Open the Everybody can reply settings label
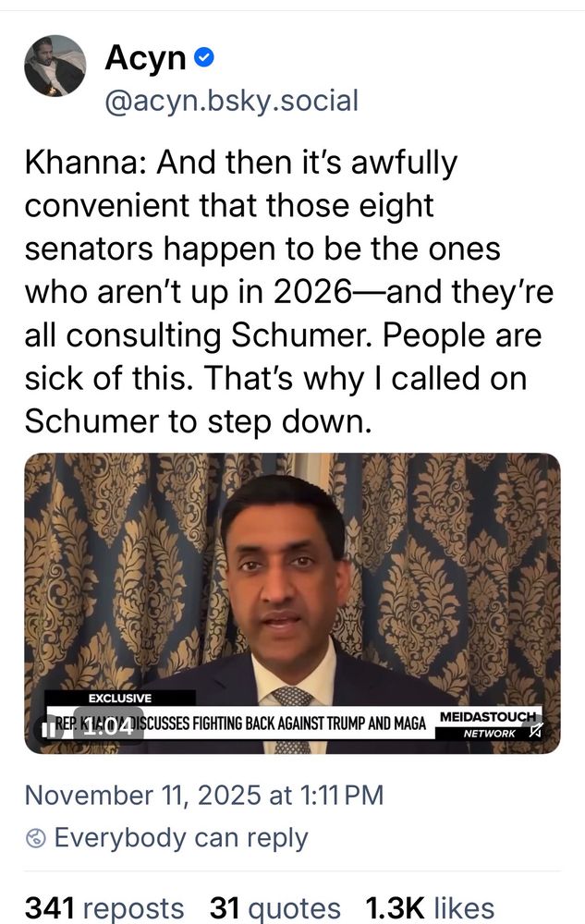Image resolution: width=585 pixels, height=924 pixels. (181, 837)
